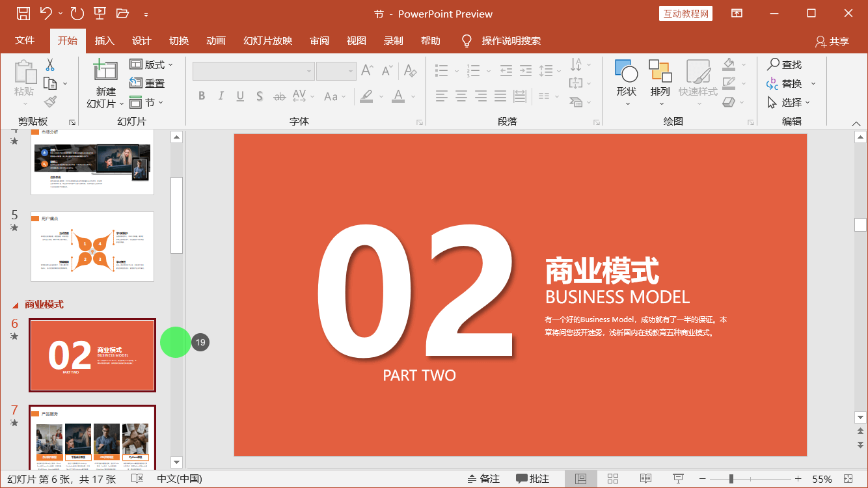This screenshot has width=868, height=488.
Task: Open Change Case Aa dropdown
Action: click(335, 96)
